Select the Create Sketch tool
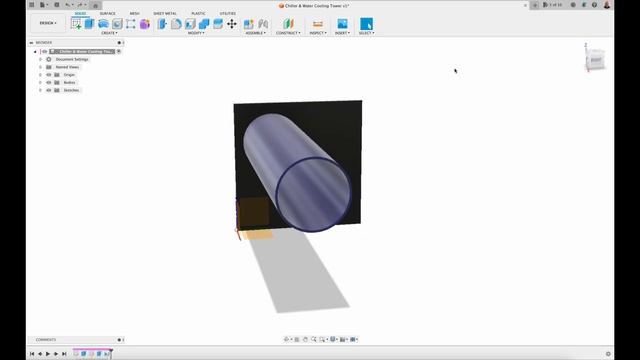The width and height of the screenshot is (640, 360). [x=76, y=24]
